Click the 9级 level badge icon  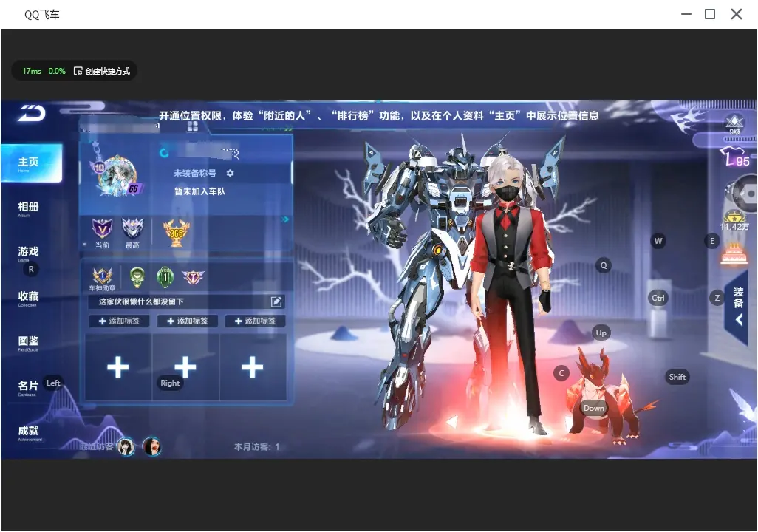(x=734, y=124)
